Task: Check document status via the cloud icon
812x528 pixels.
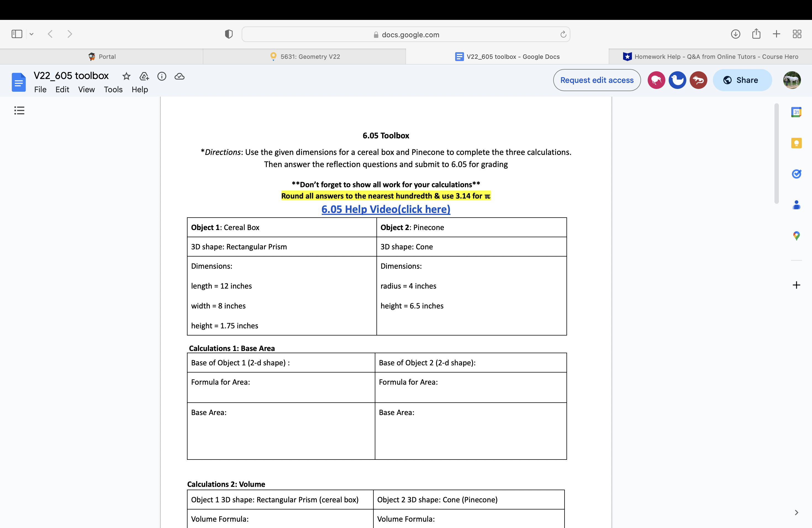Action: tap(180, 76)
